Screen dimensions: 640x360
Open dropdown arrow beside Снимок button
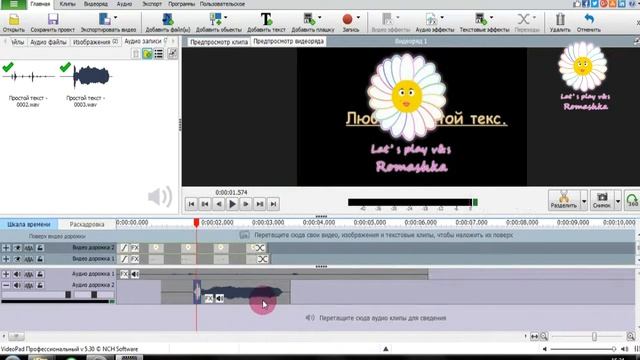tap(618, 201)
